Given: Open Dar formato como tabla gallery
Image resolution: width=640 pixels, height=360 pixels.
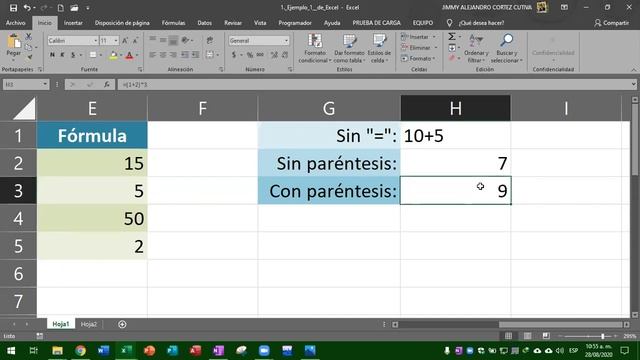Looking at the screenshot, I should 349,49.
